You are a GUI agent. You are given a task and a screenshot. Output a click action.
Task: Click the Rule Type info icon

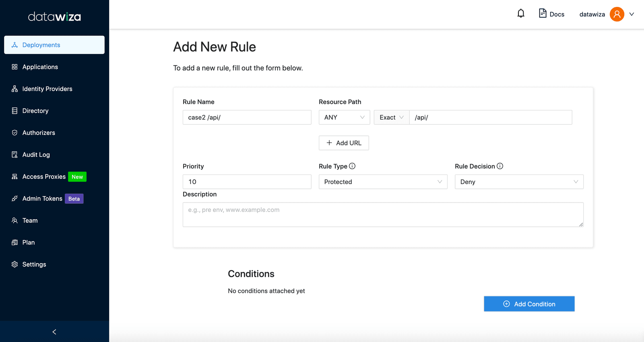point(352,166)
